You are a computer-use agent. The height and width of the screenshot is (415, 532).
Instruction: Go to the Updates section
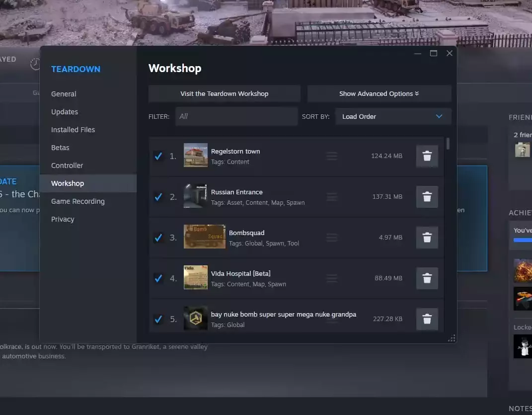[88, 112]
